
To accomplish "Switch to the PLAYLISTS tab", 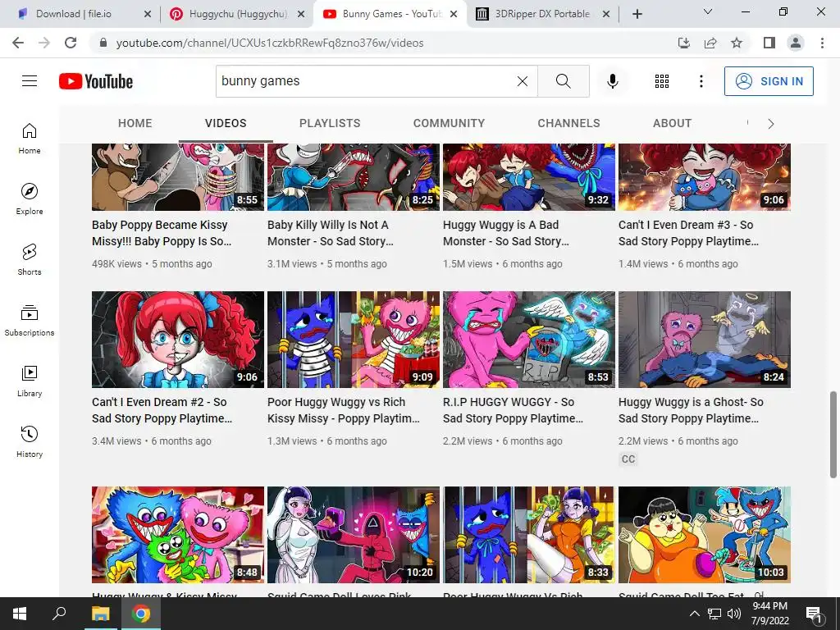I will pyautogui.click(x=330, y=123).
